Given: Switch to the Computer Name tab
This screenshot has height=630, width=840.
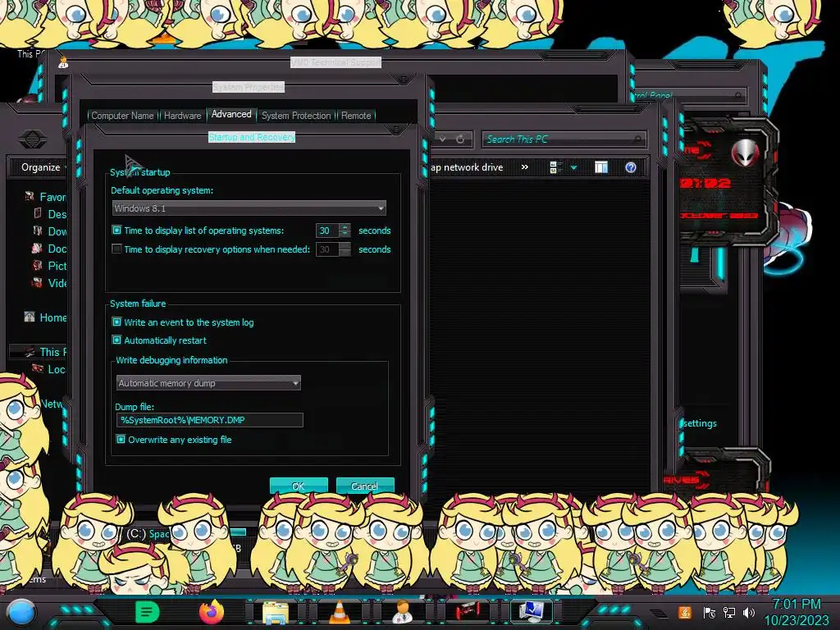Looking at the screenshot, I should (x=123, y=115).
